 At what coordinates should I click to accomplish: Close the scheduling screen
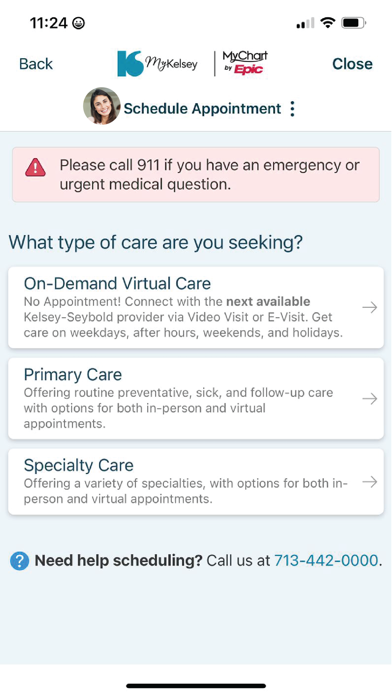(x=352, y=64)
